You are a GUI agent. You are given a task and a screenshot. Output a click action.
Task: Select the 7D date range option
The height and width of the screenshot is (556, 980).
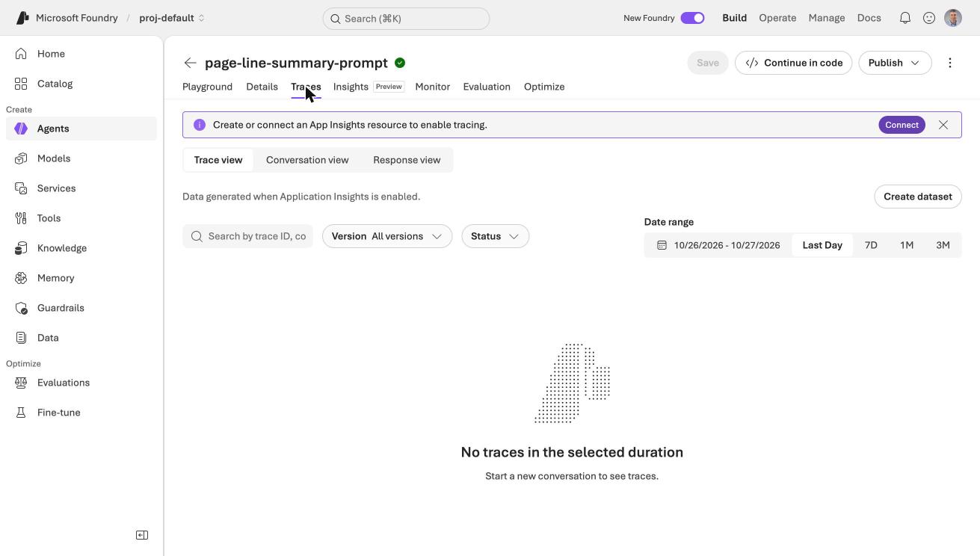(x=871, y=245)
